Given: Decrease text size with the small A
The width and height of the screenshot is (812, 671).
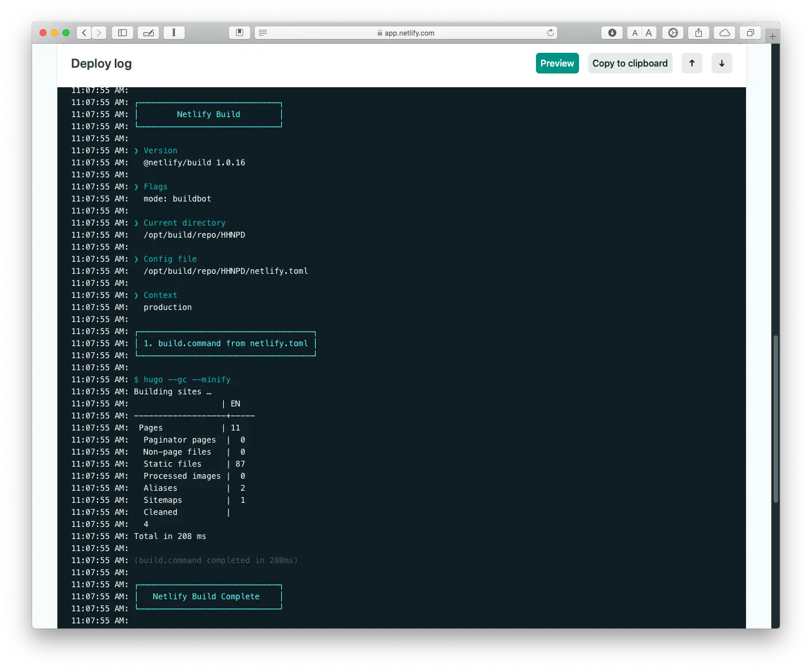Looking at the screenshot, I should coord(635,33).
